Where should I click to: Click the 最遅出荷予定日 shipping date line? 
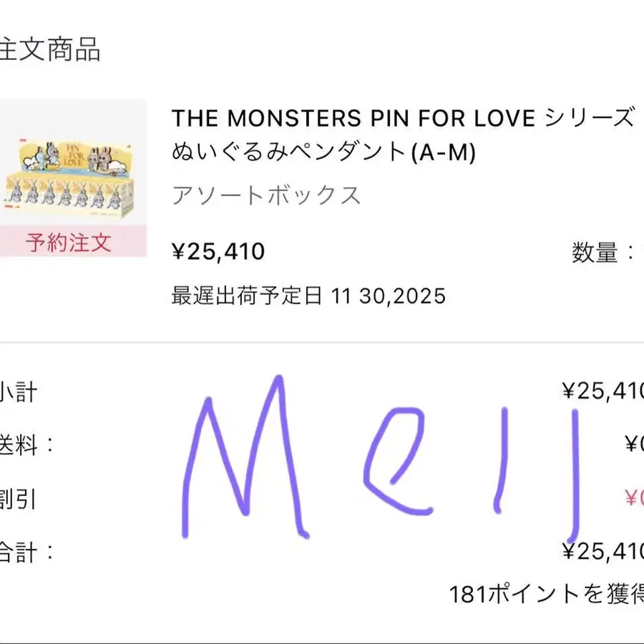[x=308, y=295]
